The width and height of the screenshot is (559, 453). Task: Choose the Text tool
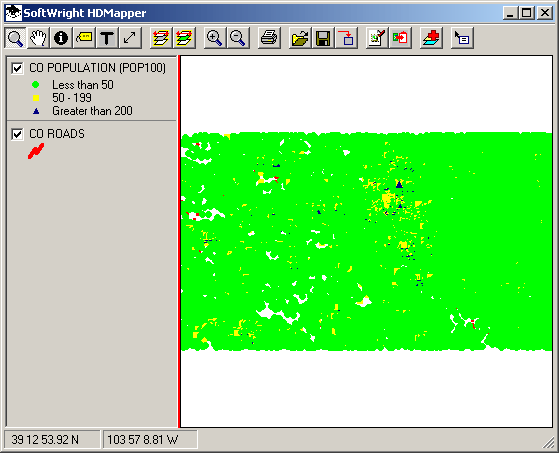coord(107,38)
